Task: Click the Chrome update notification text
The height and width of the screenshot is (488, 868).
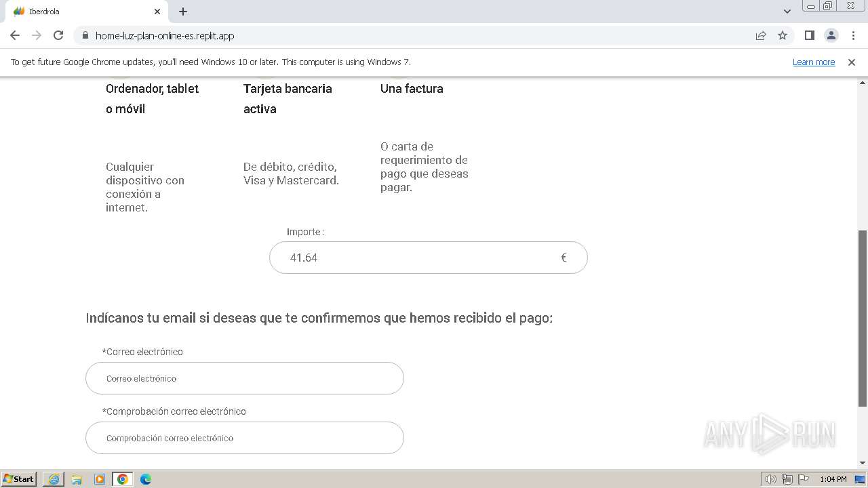Action: point(211,62)
